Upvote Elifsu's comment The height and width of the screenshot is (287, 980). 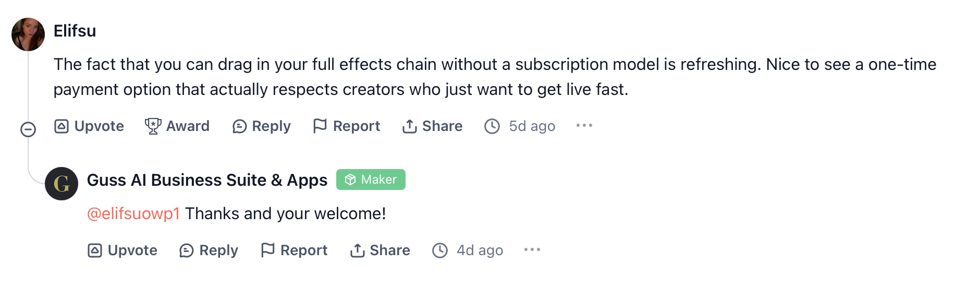[x=89, y=126]
